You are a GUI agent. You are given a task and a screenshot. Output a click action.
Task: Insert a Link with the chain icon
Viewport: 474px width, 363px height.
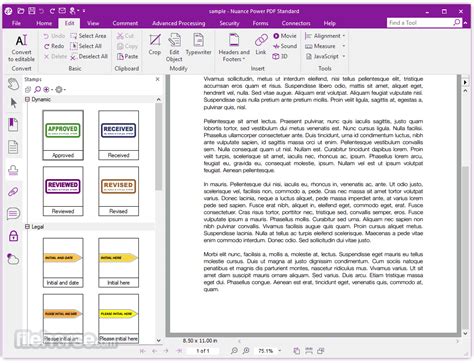261,45
